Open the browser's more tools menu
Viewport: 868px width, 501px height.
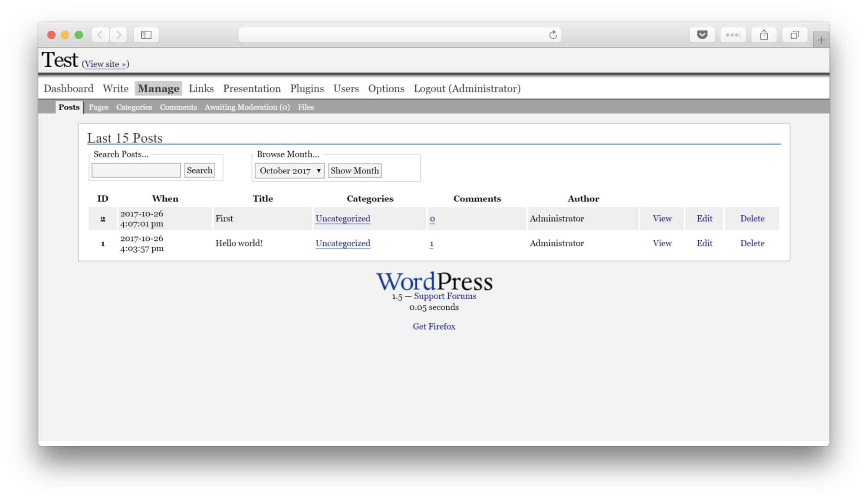click(x=733, y=35)
